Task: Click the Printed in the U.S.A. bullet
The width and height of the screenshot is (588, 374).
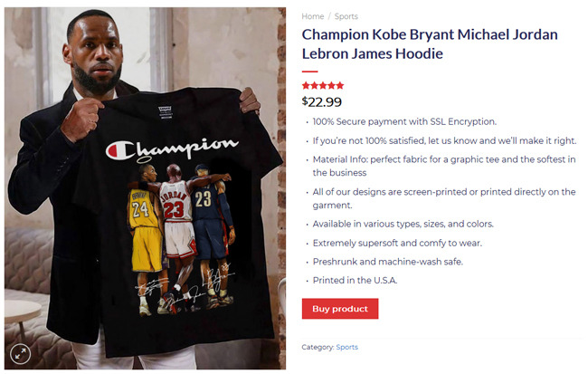Action: [355, 280]
